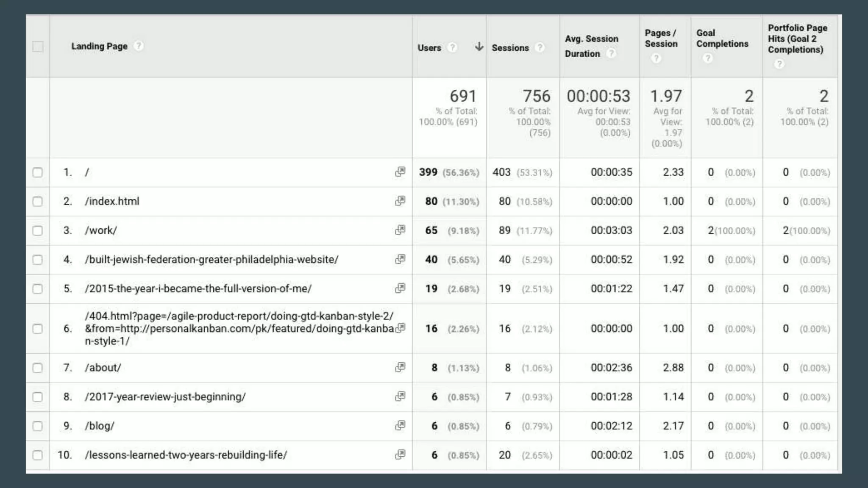Select all rows with header checkbox
Viewport: 868px width, 488px height.
click(38, 46)
